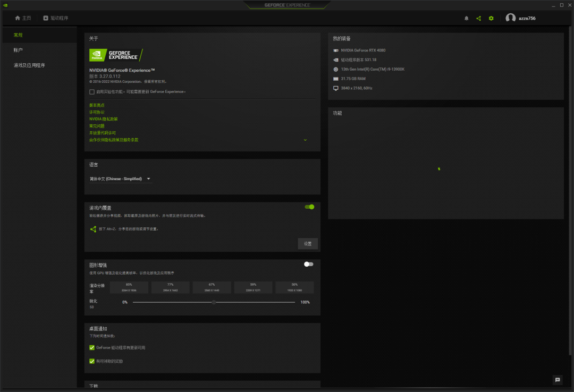Image resolution: width=574 pixels, height=392 pixels.
Task: Select the 67% render resolution option
Action: (212, 287)
